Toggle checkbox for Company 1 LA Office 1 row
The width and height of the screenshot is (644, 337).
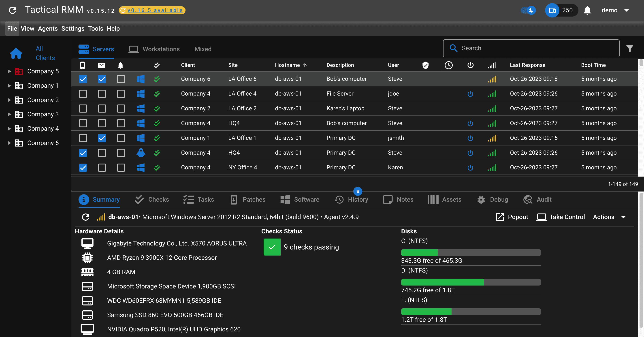(x=83, y=138)
